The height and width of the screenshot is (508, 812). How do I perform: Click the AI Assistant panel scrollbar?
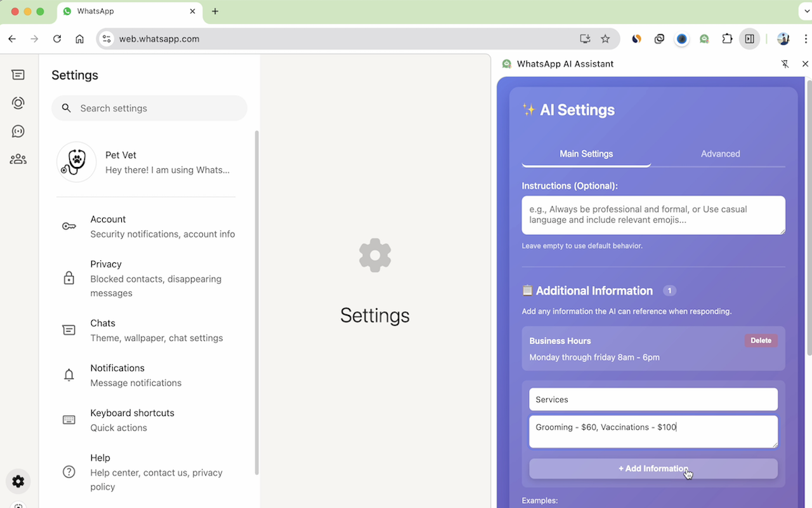point(809,217)
